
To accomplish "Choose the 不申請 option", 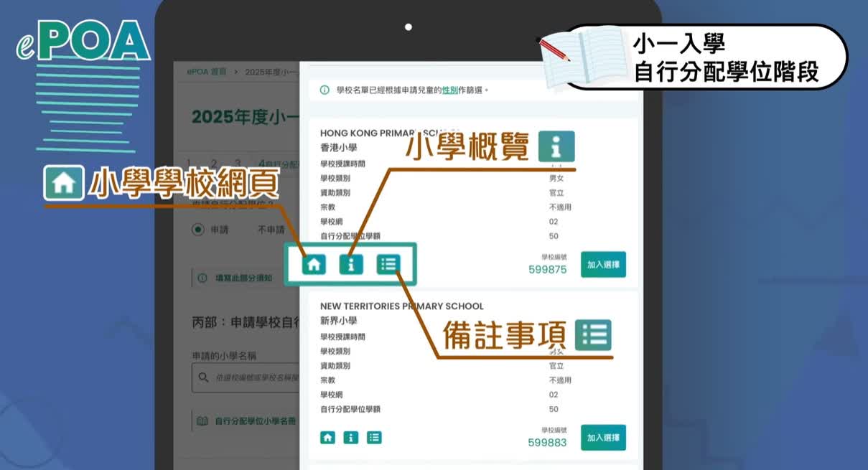I will [271, 230].
